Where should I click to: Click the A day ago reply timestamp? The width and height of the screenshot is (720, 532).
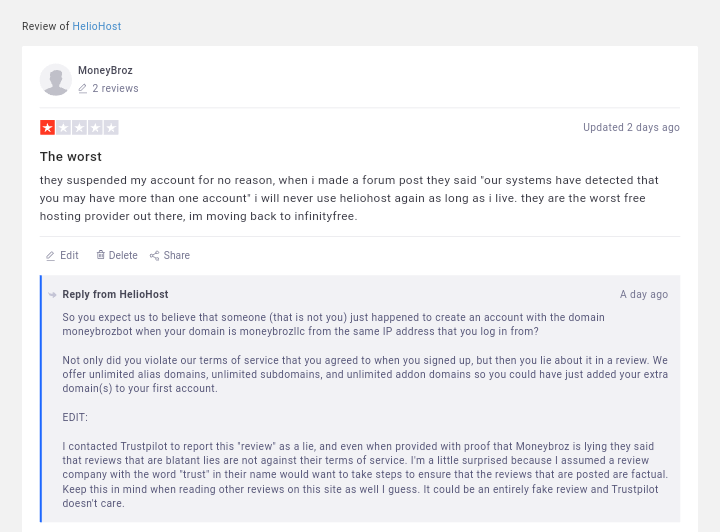[x=644, y=294]
